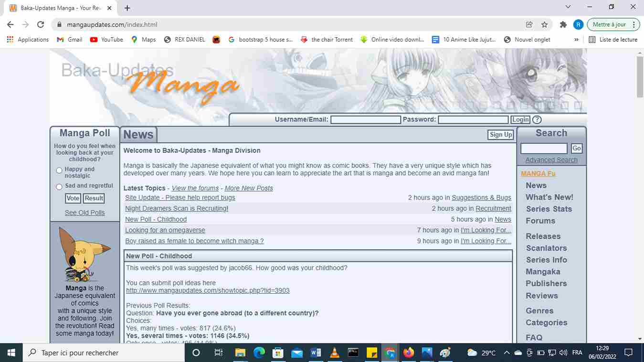This screenshot has height=362, width=644.
Task: Select the "Happy and nostalgic" poll option
Action: 59,170
